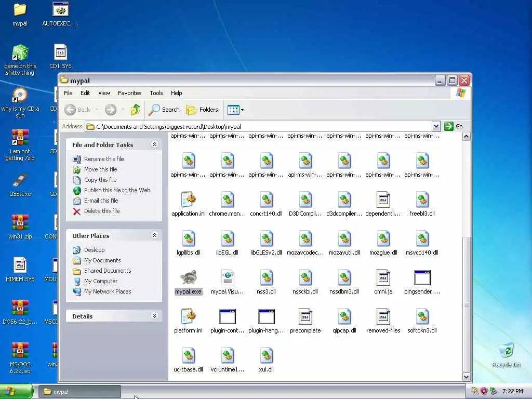
Task: Collapse the Other Places panel
Action: pyautogui.click(x=154, y=235)
